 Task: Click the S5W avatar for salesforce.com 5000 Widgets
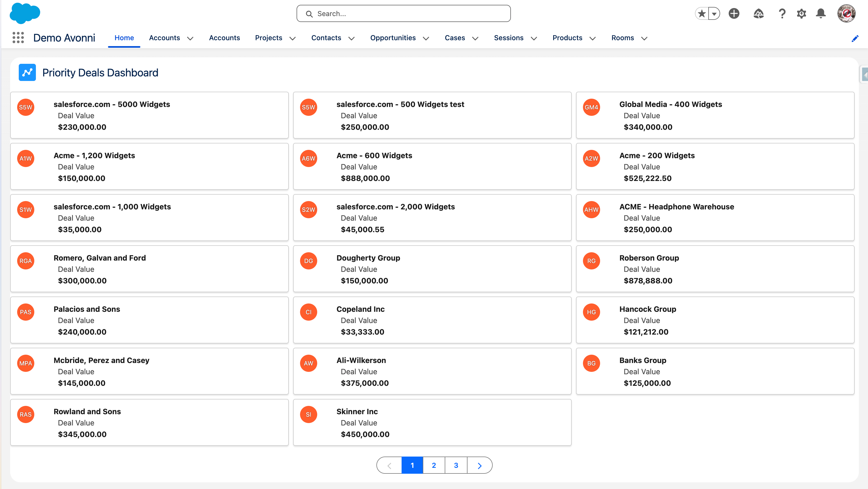[x=26, y=107]
